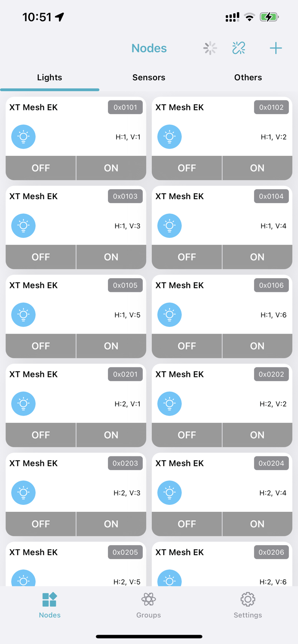Image resolution: width=298 pixels, height=644 pixels.
Task: Tap the bulb icon on node 0x0205
Action: 23,578
